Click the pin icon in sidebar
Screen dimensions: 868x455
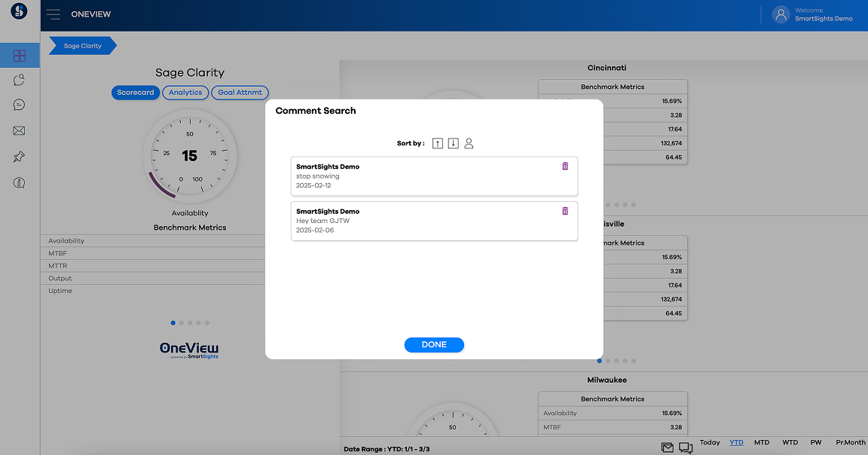coord(20,157)
